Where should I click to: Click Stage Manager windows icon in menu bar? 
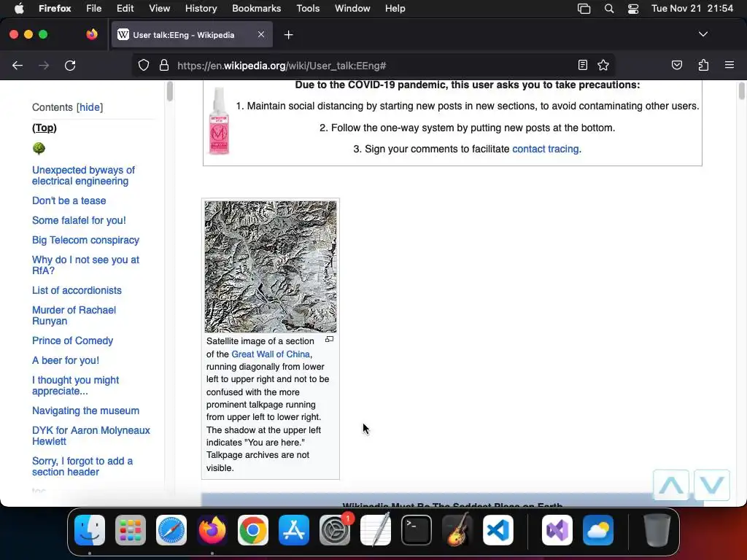point(584,8)
